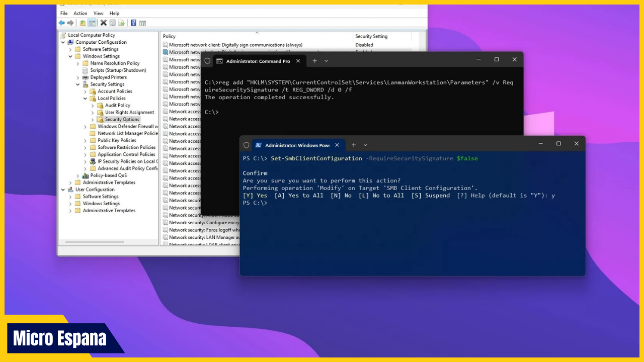Open the tab dropdown chevron in Command Prompt

click(x=326, y=61)
